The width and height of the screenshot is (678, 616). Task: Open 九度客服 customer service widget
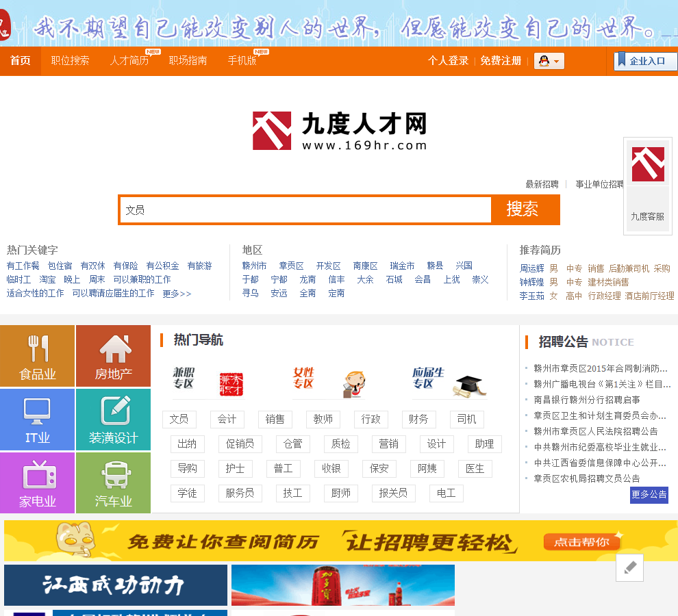tap(647, 186)
